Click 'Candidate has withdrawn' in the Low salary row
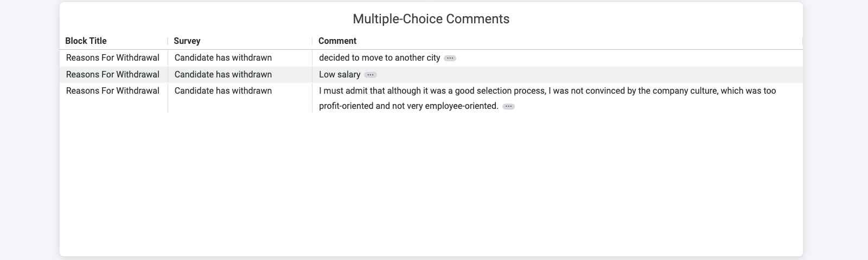Viewport: 868px width, 260px height. (x=223, y=75)
